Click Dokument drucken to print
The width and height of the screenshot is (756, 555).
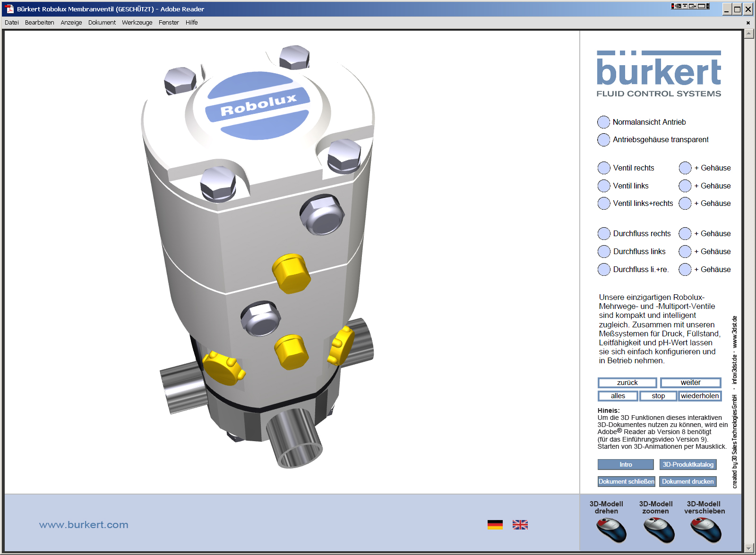coord(688,481)
